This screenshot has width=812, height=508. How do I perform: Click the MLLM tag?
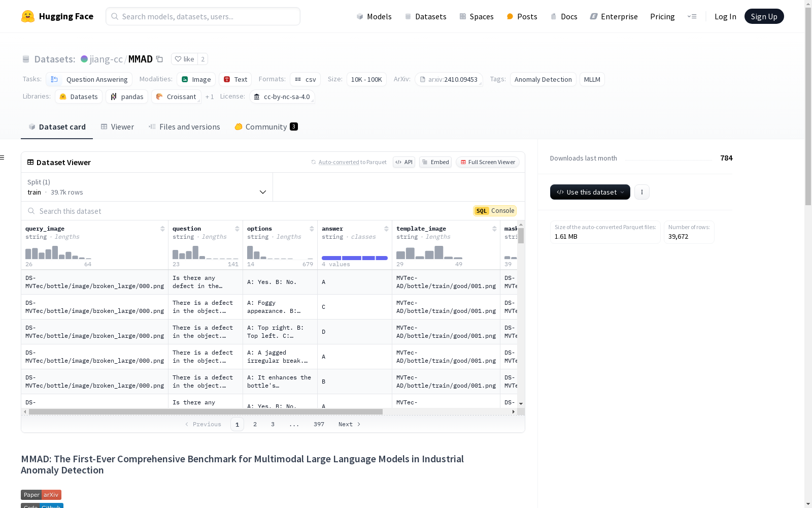(592, 79)
